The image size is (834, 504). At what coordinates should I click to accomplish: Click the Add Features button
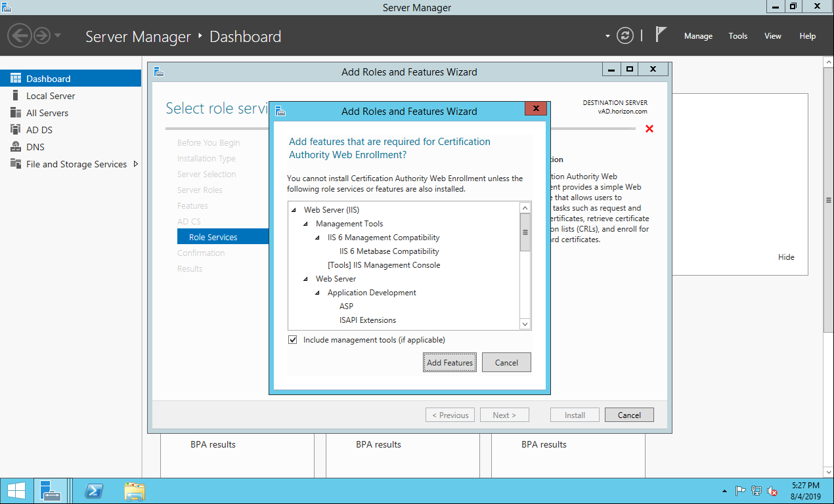pos(449,362)
